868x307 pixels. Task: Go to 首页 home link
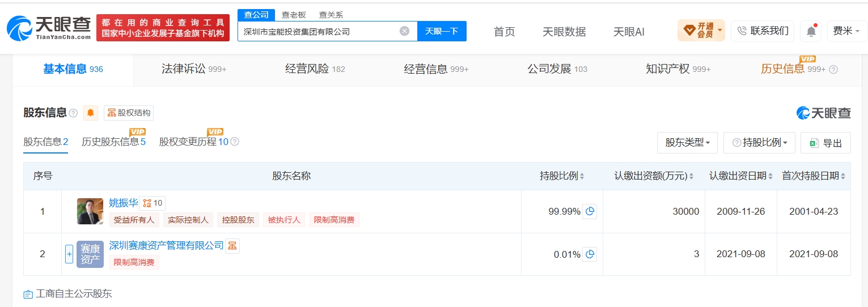[504, 32]
